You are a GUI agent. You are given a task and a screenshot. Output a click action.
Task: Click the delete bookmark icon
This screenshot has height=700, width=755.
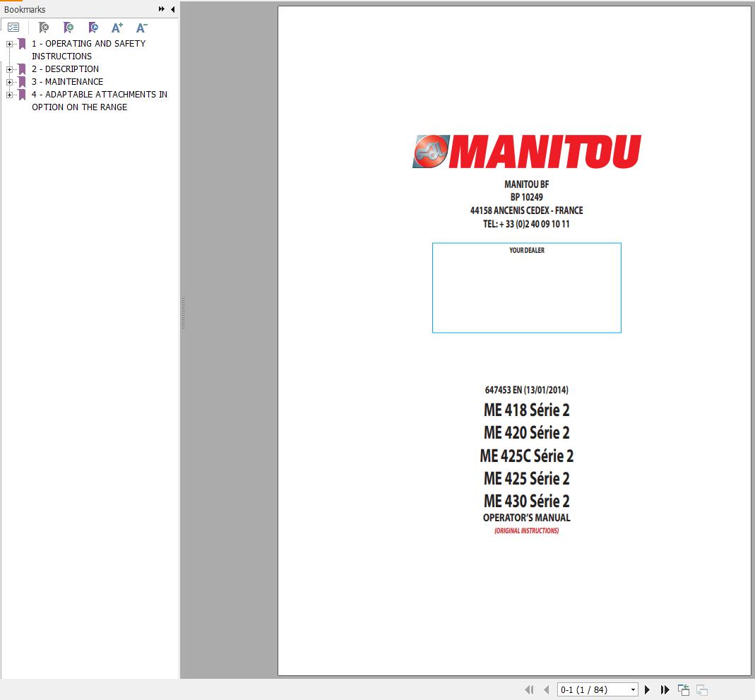point(43,28)
